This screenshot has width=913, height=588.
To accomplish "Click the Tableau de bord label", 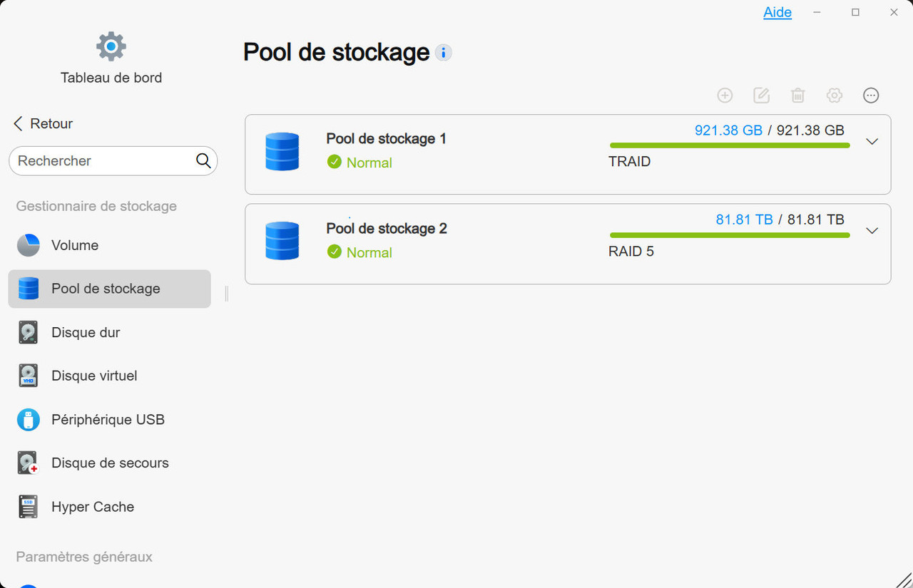I will click(111, 78).
